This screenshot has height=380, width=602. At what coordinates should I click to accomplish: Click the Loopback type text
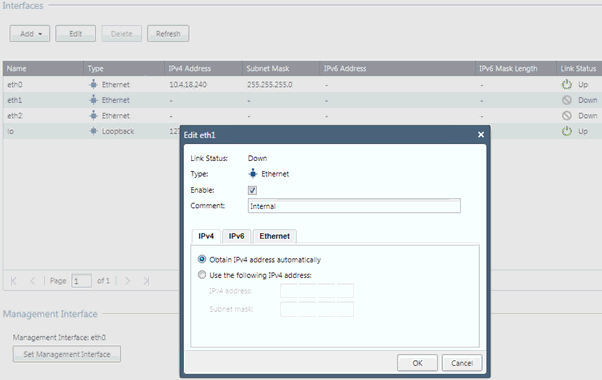click(x=118, y=131)
